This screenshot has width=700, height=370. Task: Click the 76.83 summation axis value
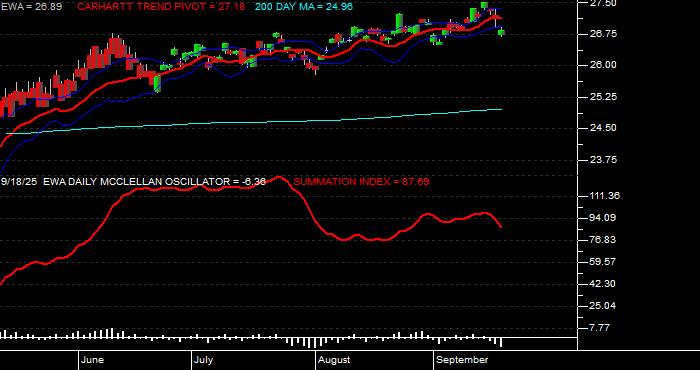(x=604, y=240)
